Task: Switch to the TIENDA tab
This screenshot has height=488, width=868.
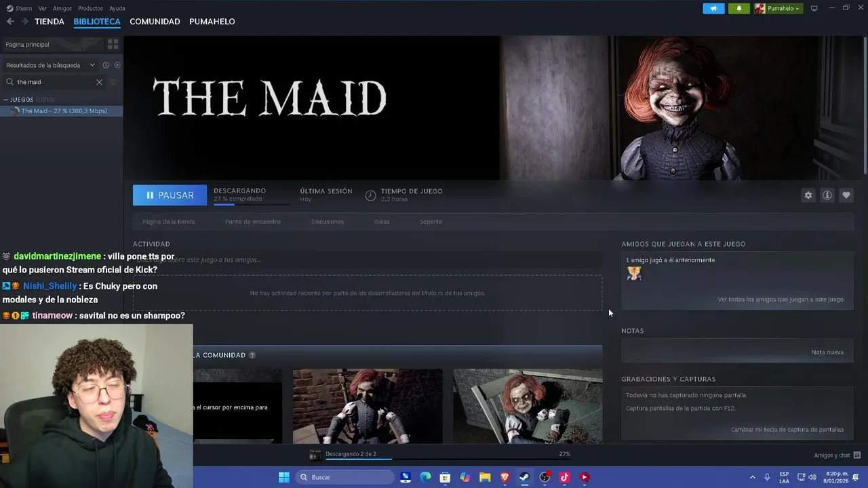Action: (x=50, y=22)
